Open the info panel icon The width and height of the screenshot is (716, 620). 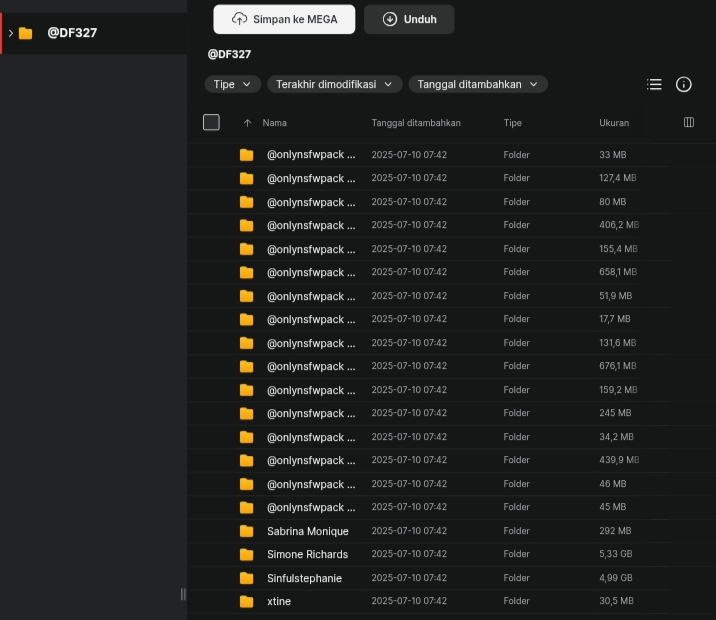point(684,85)
